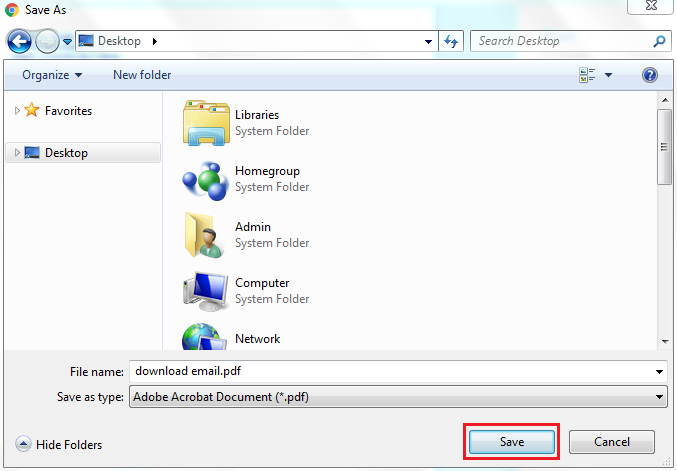The width and height of the screenshot is (677, 471).
Task: Select Favorites in the navigation pane
Action: click(68, 111)
